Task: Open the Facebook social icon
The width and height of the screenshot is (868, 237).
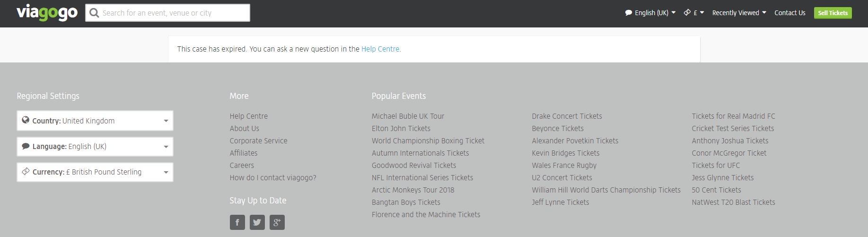Action: coord(237,222)
